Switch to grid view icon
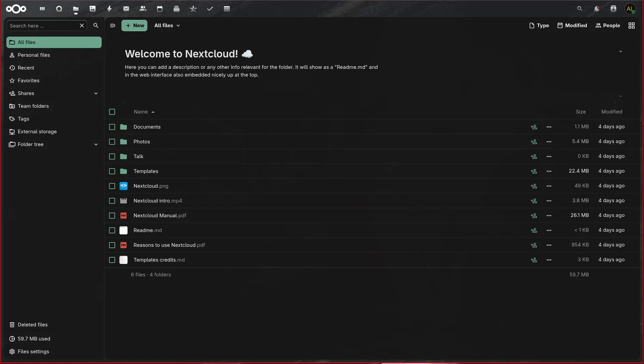Image resolution: width=644 pixels, height=364 pixels. [631, 26]
